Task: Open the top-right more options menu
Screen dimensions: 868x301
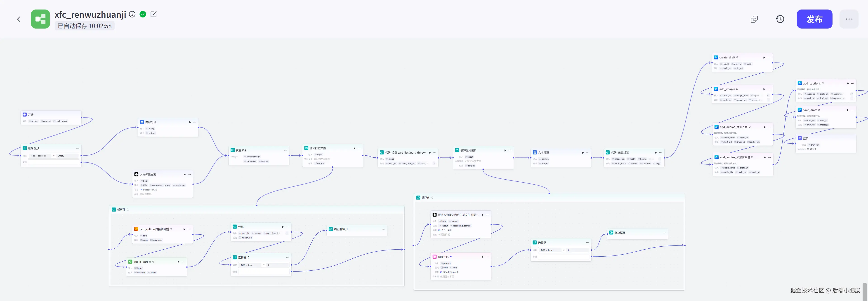Action: 849,19
